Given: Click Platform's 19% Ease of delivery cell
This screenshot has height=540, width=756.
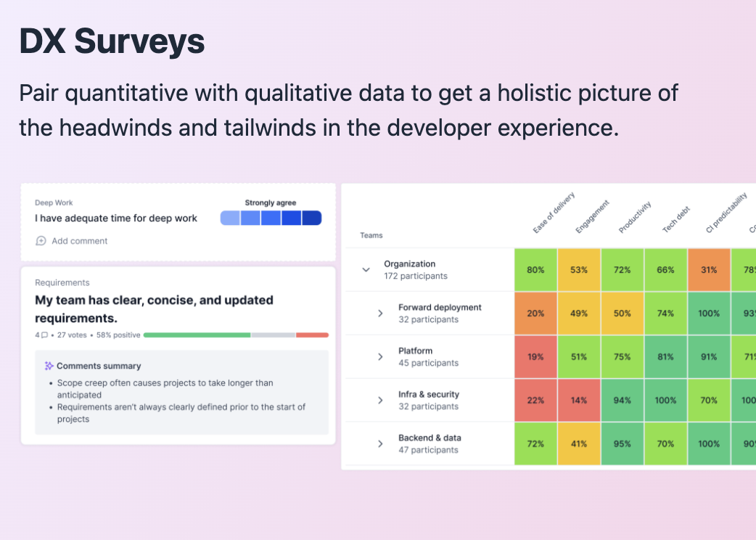Looking at the screenshot, I should click(535, 357).
